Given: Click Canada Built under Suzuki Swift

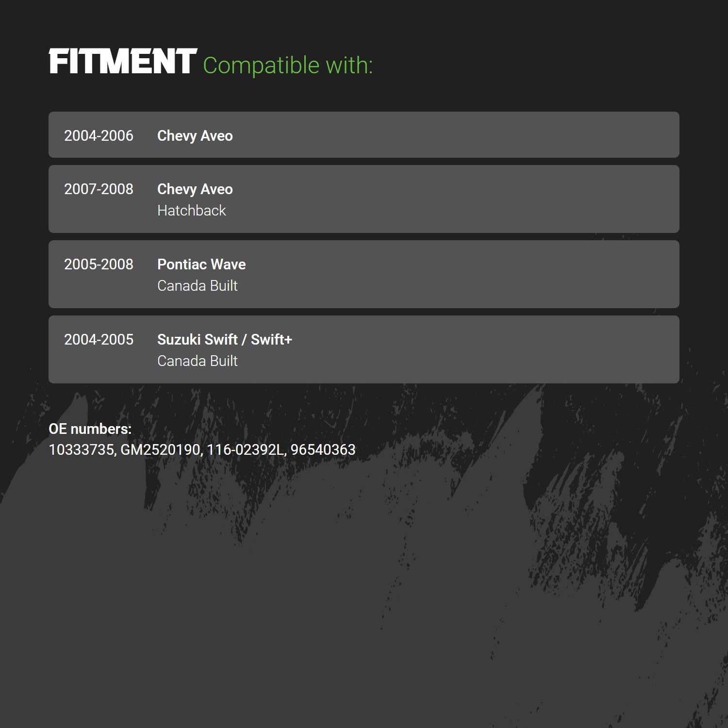Looking at the screenshot, I should pyautogui.click(x=198, y=361).
